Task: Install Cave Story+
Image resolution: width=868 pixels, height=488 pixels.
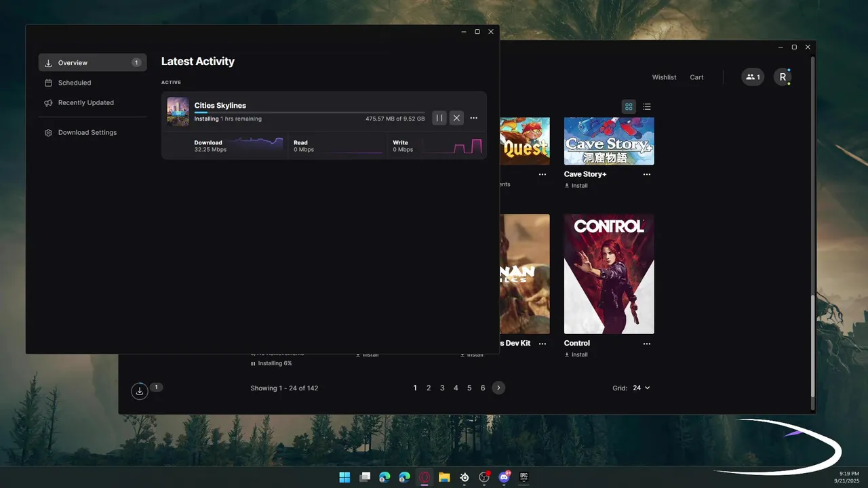Action: point(576,186)
